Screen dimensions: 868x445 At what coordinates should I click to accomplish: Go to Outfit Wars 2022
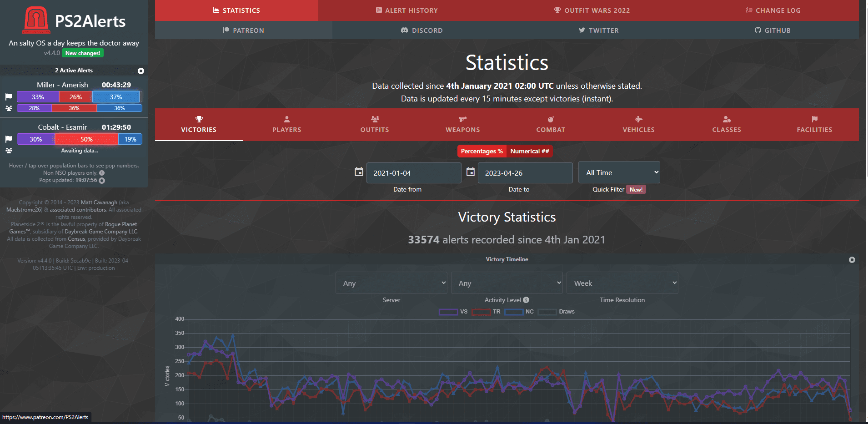click(x=592, y=10)
